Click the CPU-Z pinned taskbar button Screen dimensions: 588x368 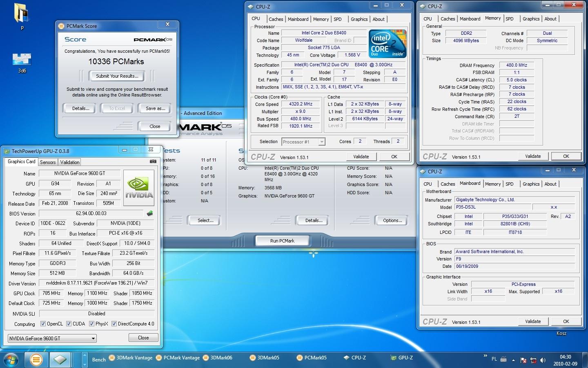[x=60, y=360]
